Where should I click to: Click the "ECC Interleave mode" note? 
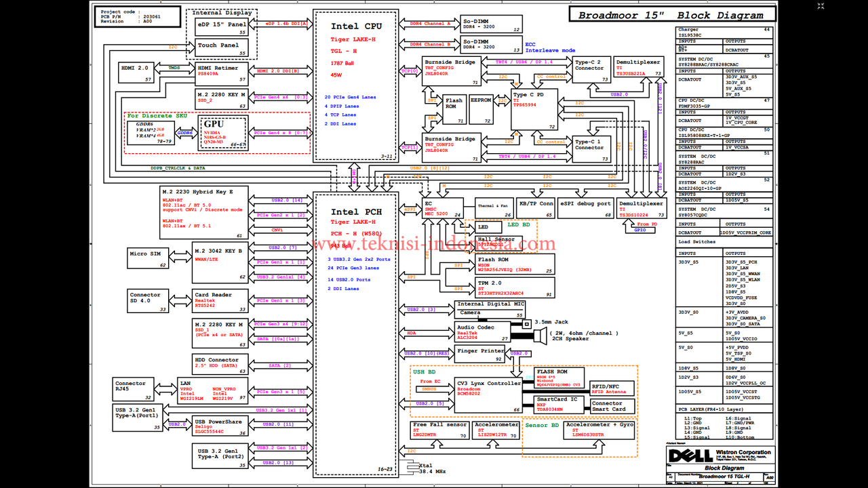(x=550, y=47)
